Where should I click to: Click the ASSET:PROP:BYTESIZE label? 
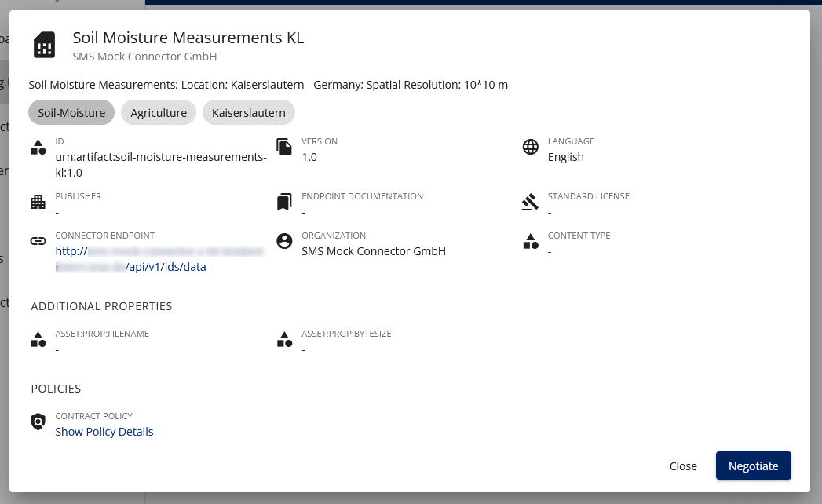(x=346, y=334)
